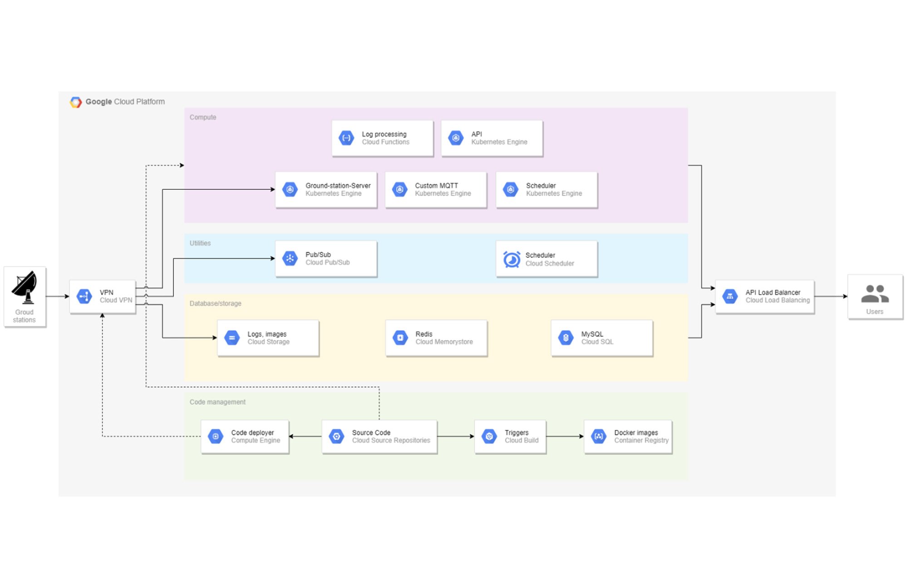
Task: Click the Pub/Sub hexagon icon
Action: pos(290,258)
